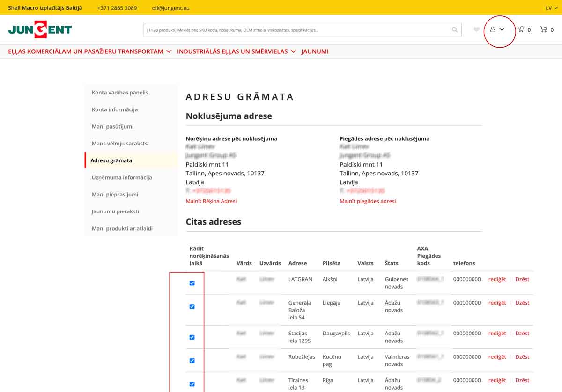Click rediģēt for Robežlejas address

[x=497, y=357]
